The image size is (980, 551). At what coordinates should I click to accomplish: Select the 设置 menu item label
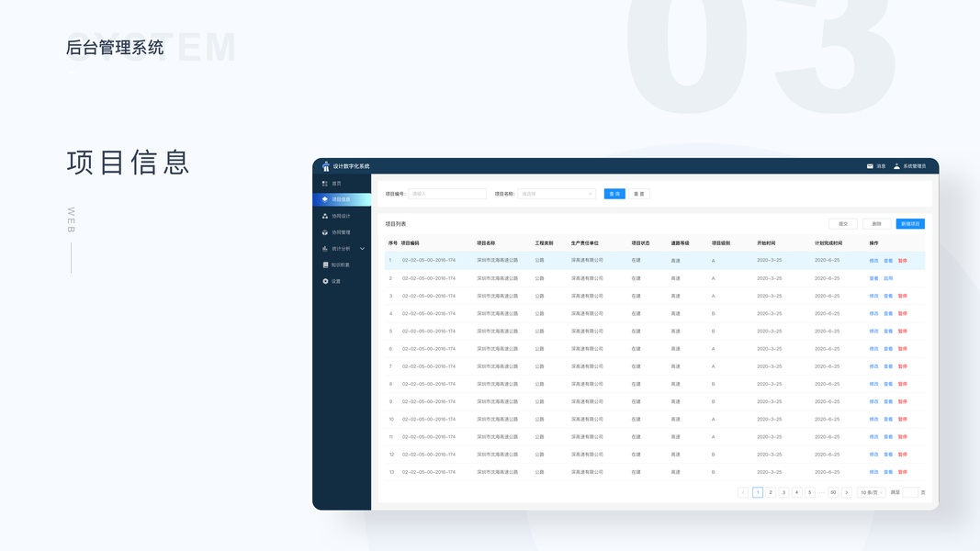(x=336, y=281)
